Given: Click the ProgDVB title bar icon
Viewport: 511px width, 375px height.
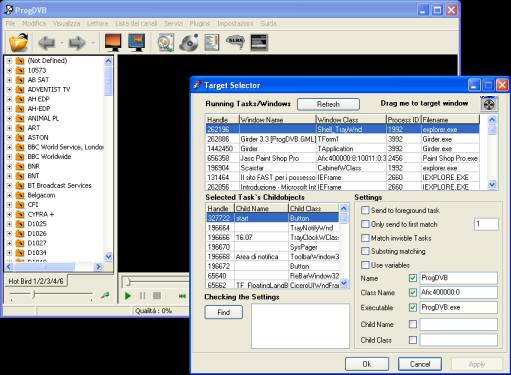Looking at the screenshot, I should (8, 10).
